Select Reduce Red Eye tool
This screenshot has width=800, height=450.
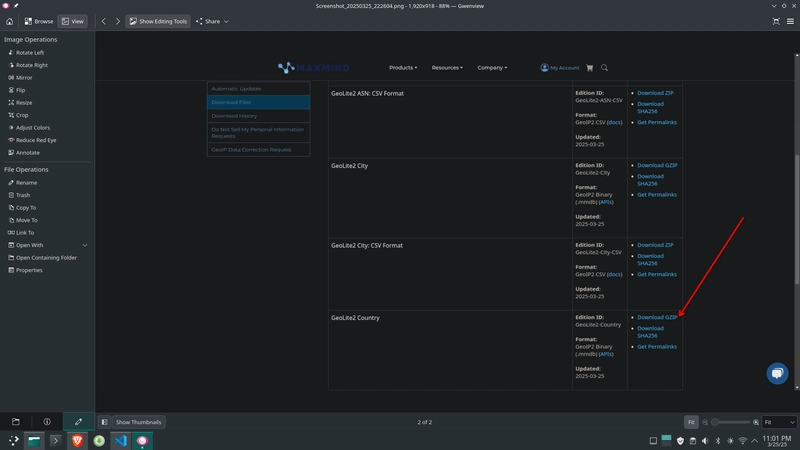pyautogui.click(x=32, y=140)
